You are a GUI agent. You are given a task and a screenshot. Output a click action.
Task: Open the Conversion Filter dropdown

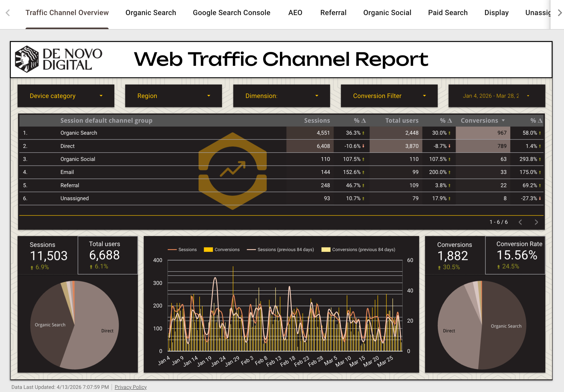(x=389, y=96)
